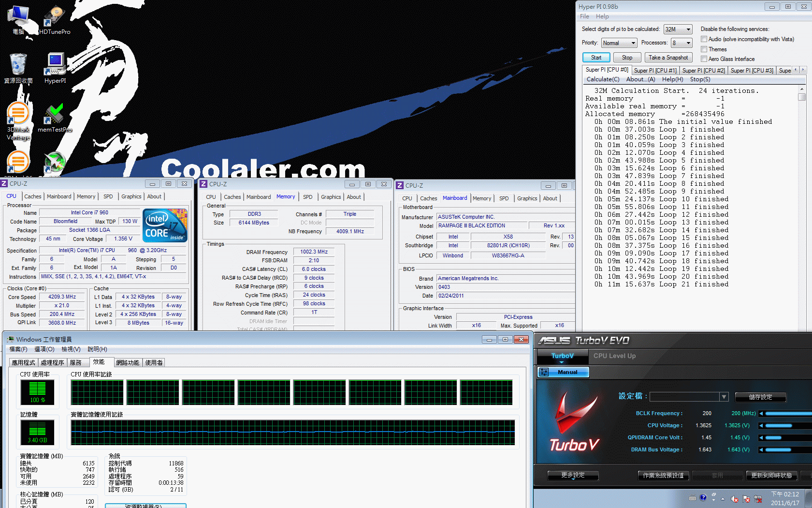812x508 pixels.
Task: Open the Computer (電腦) desktop icon
Action: point(18,19)
